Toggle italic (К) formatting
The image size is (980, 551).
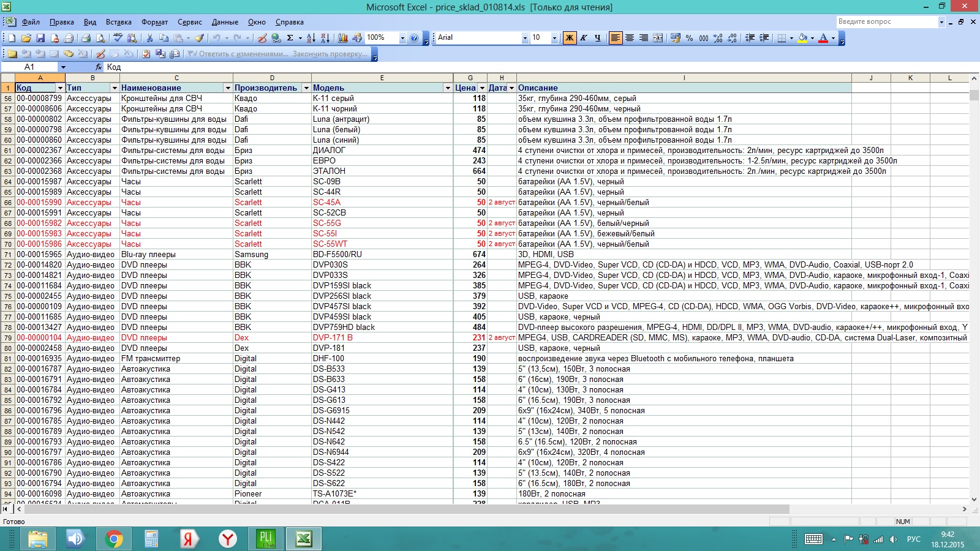(x=584, y=38)
